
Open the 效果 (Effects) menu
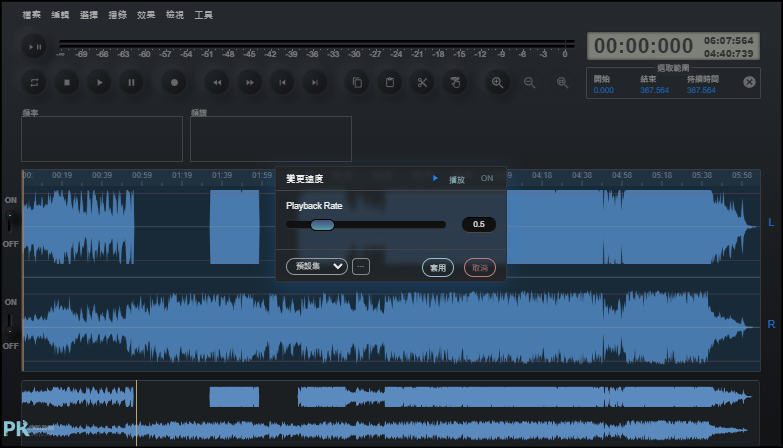(x=146, y=15)
